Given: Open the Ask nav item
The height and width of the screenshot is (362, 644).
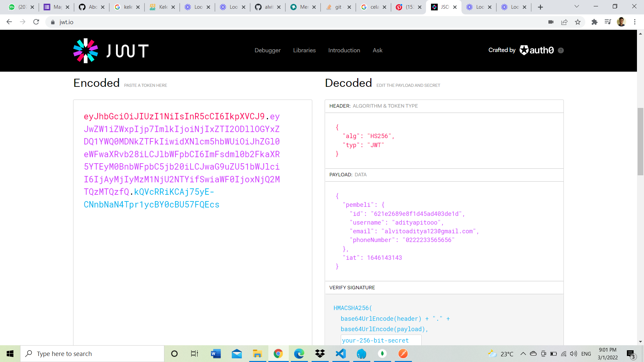Looking at the screenshot, I should (x=377, y=50).
